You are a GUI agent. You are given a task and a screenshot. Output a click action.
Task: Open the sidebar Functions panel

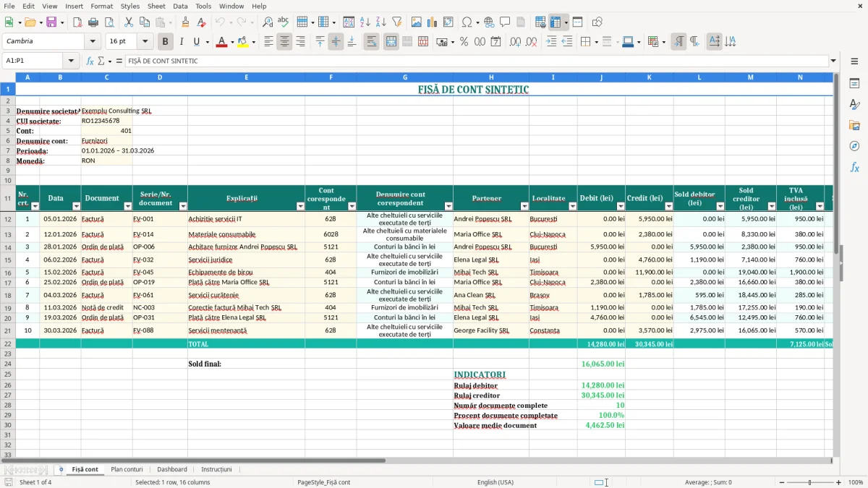[854, 167]
